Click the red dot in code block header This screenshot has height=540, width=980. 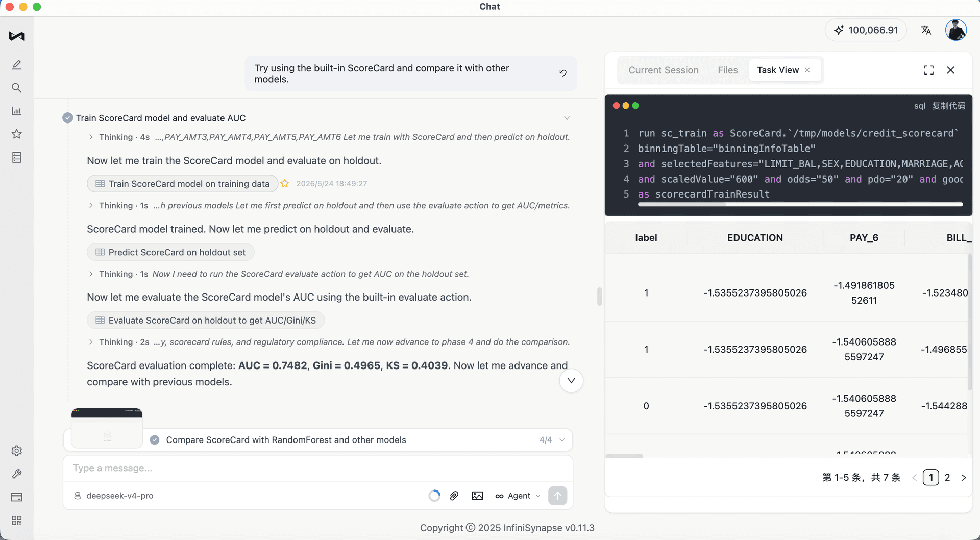(x=616, y=106)
